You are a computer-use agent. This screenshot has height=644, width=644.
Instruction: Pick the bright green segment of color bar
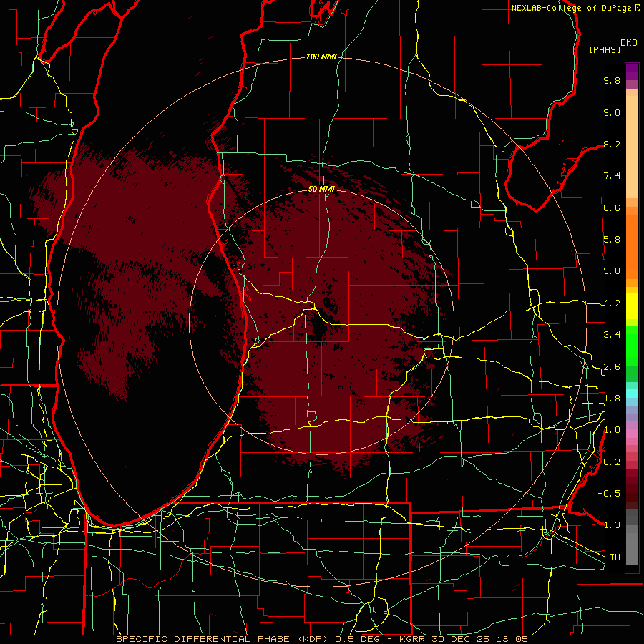[x=632, y=345]
